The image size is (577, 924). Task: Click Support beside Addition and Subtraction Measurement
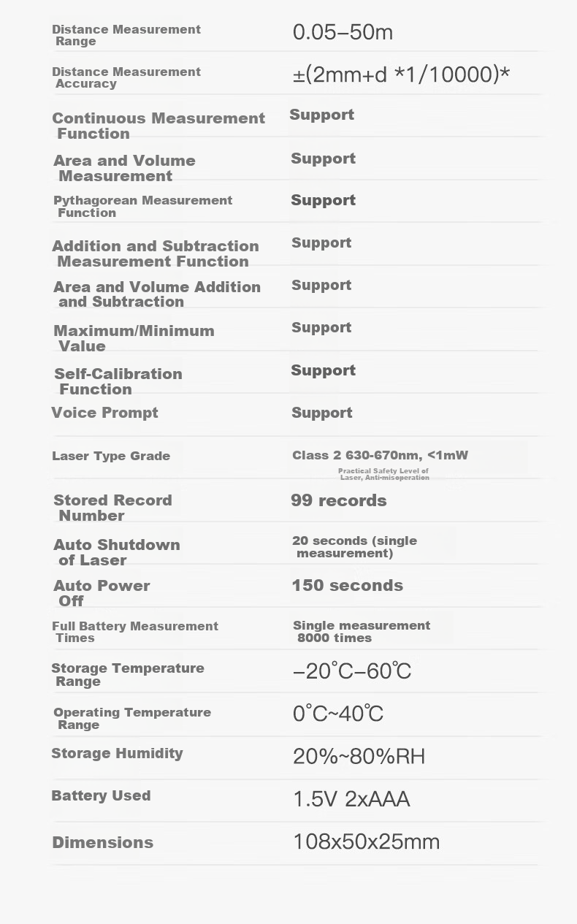pos(321,243)
